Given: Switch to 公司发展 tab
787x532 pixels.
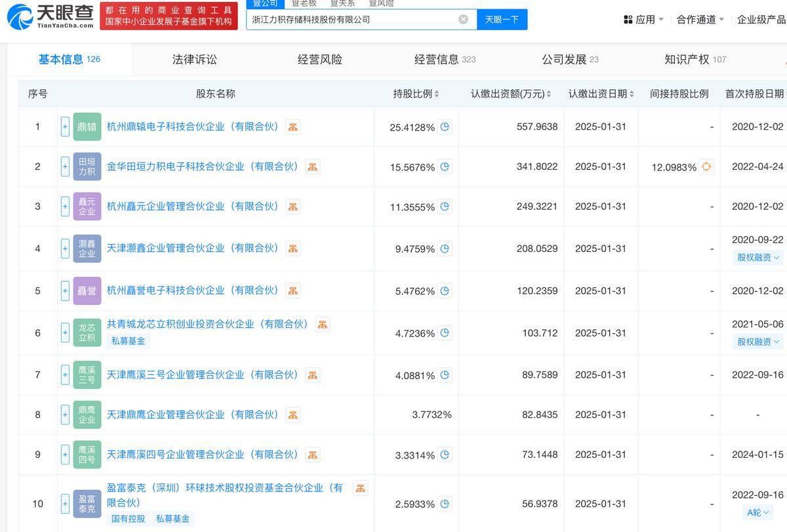Looking at the screenshot, I should pyautogui.click(x=570, y=60).
